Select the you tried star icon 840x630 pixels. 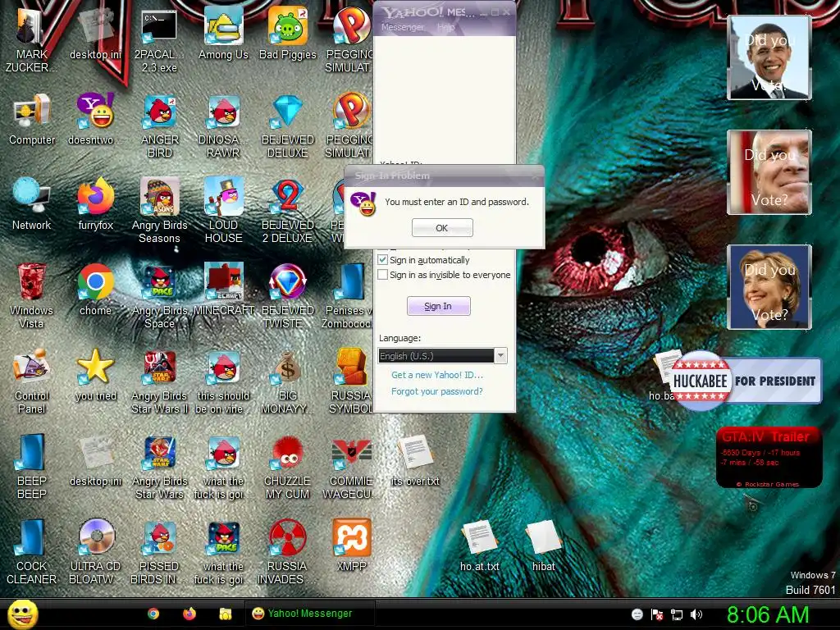point(95,375)
